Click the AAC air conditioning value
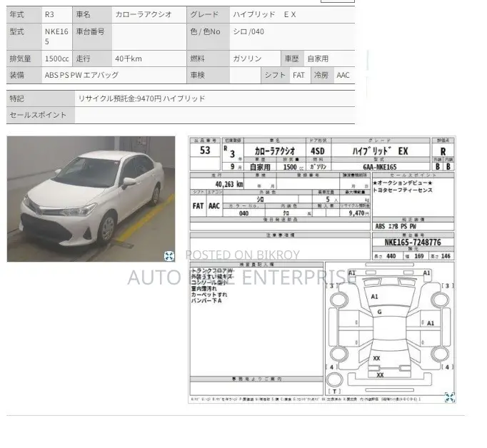The image size is (487, 448). click(344, 75)
